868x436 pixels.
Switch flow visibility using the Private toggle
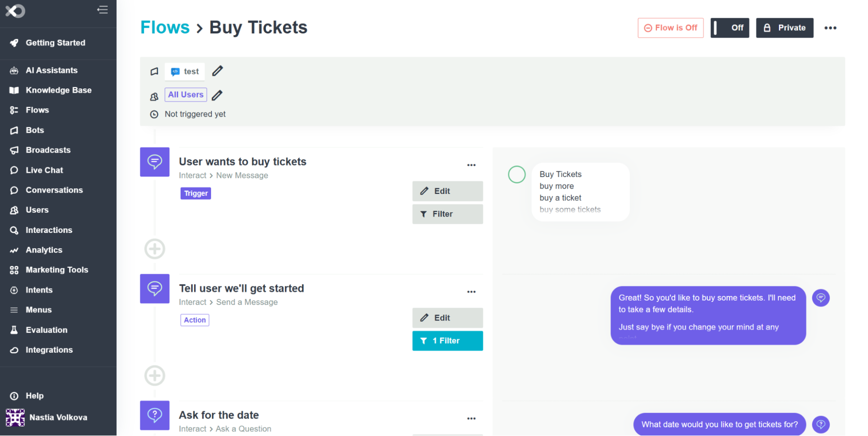coord(785,28)
